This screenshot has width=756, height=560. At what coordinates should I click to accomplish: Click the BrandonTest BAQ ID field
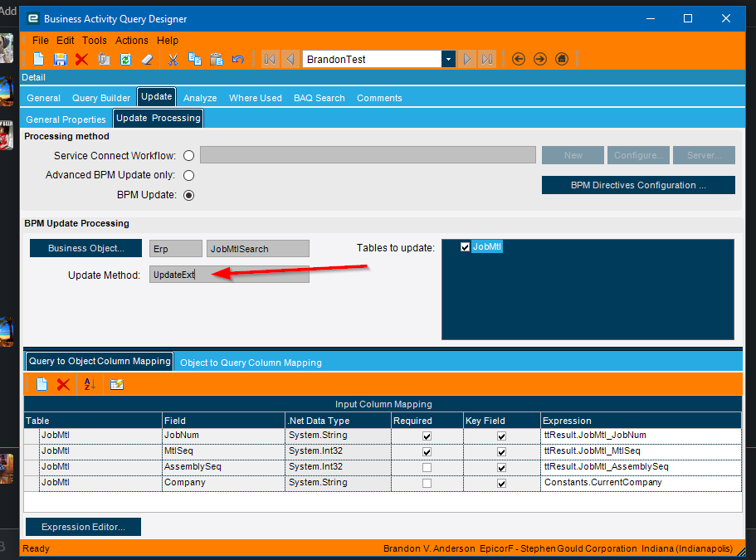(373, 59)
